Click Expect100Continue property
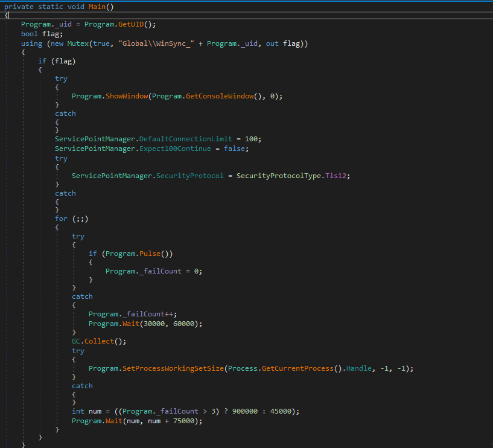Viewport: 493px width, 448px height. tap(175, 149)
